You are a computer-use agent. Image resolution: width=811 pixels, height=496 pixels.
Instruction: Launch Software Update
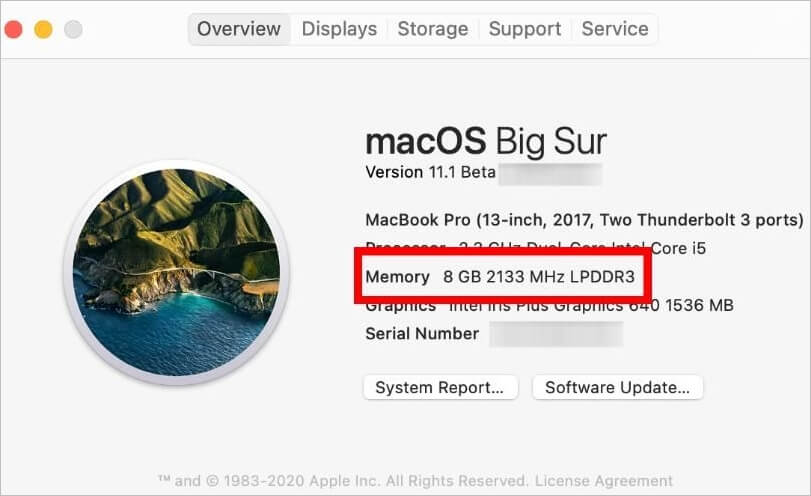pyautogui.click(x=617, y=388)
